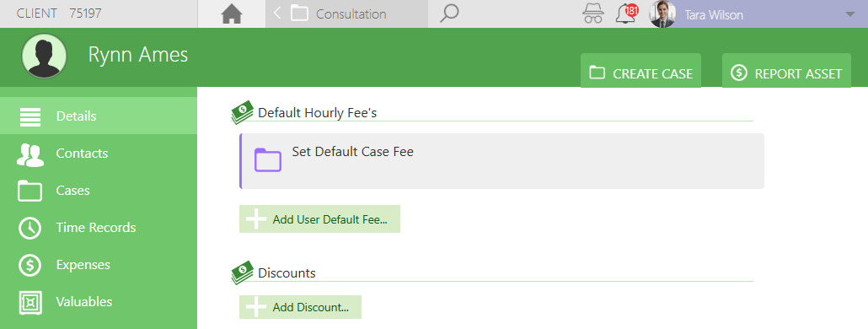Go to the home screen icon
868x329 pixels.
232,13
